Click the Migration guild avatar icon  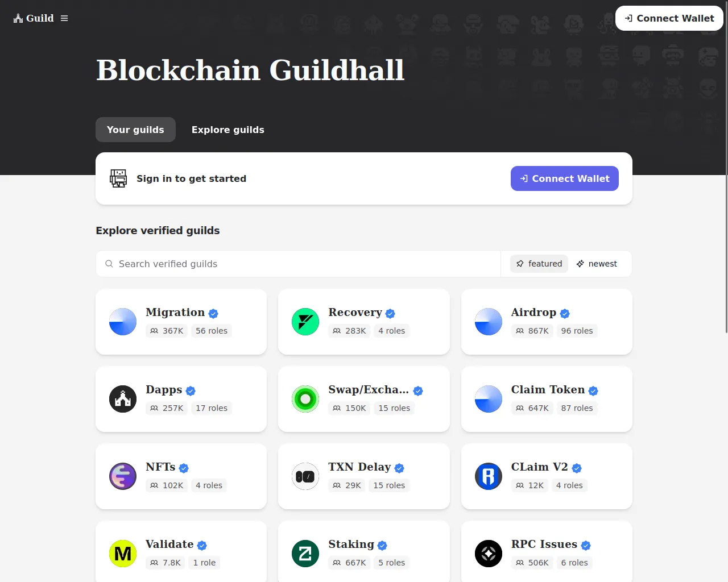coord(123,322)
